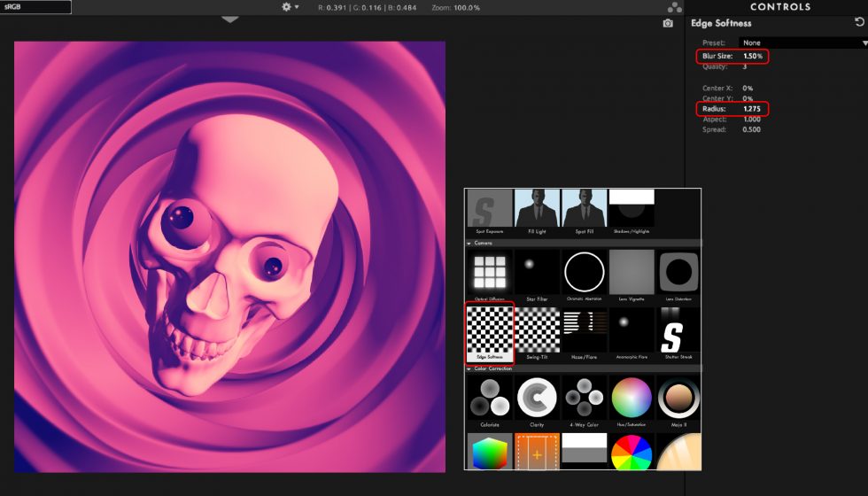Select the Edge Softness effect thumbnail
The image size is (868, 496).
[x=489, y=329]
